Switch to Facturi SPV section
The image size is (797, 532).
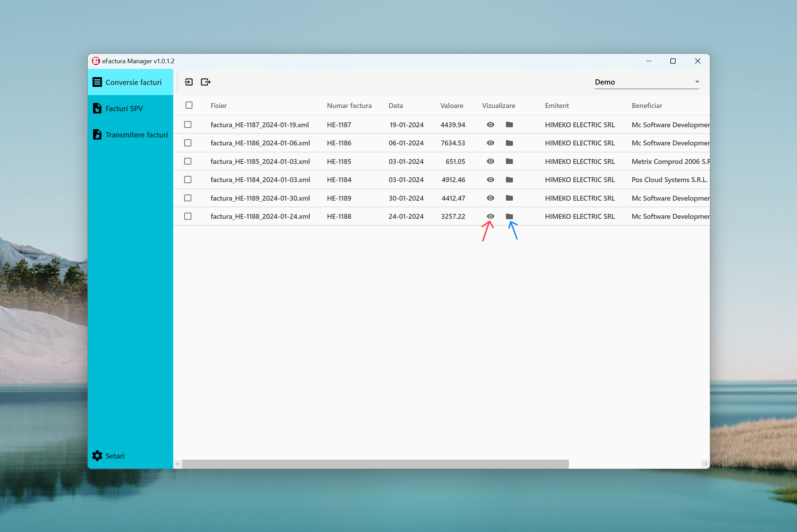tap(124, 108)
